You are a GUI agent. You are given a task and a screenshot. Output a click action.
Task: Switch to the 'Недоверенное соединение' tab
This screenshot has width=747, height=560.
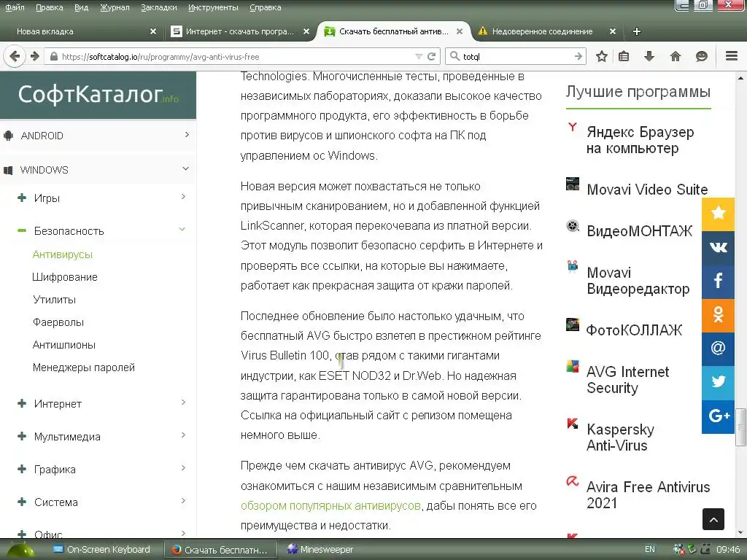(542, 31)
